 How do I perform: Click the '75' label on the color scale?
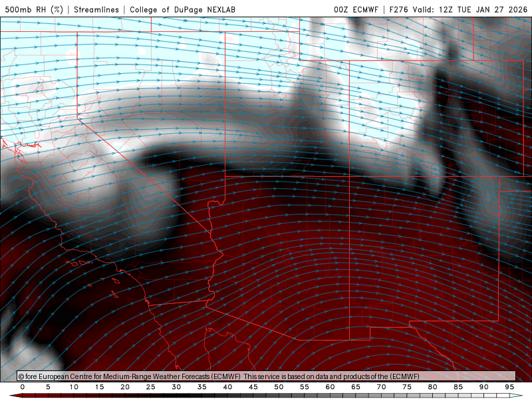pos(407,387)
